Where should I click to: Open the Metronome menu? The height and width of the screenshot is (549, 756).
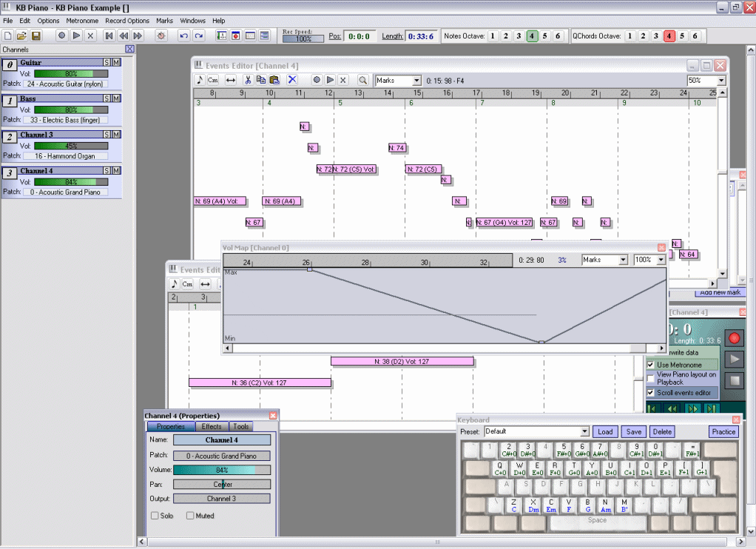tap(82, 21)
